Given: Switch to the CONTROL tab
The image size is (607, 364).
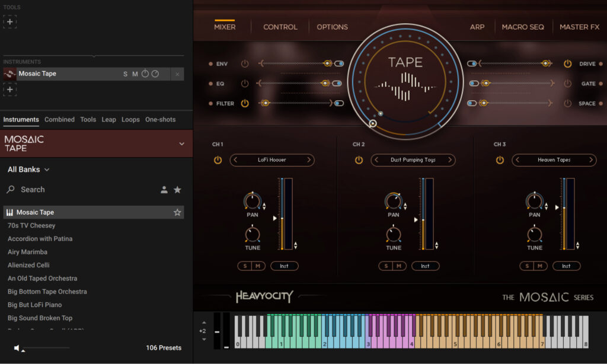Looking at the screenshot, I should [279, 27].
